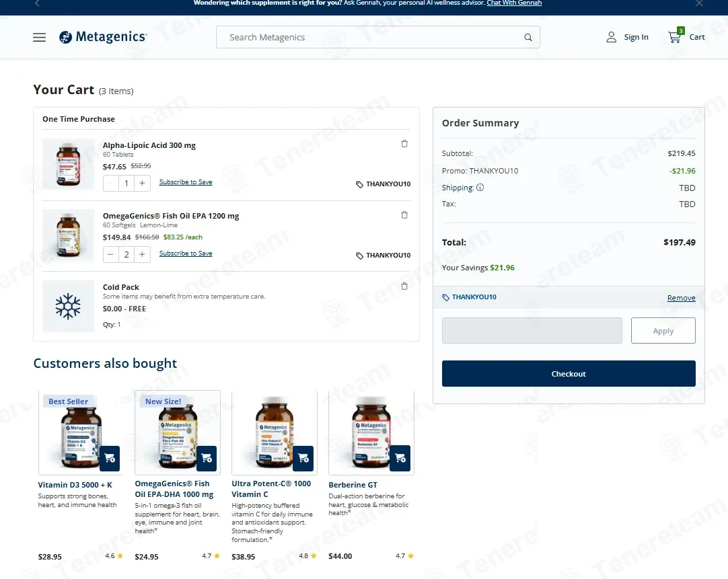Click Subscribe to Save for Fish Oil
Screen dimensions: 728x579
pos(186,254)
